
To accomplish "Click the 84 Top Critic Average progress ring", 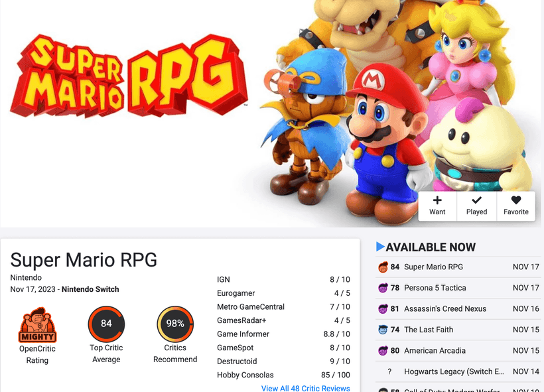I will (x=106, y=325).
